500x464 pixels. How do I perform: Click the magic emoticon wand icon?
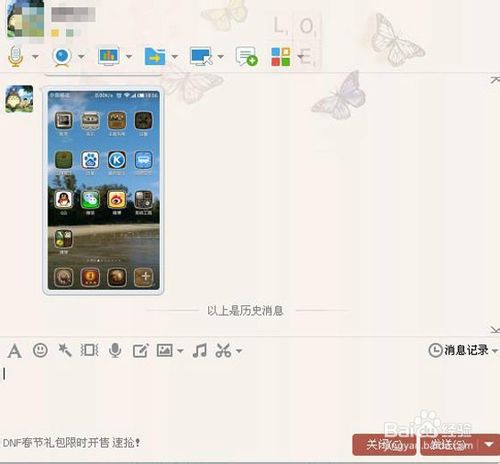(x=65, y=350)
